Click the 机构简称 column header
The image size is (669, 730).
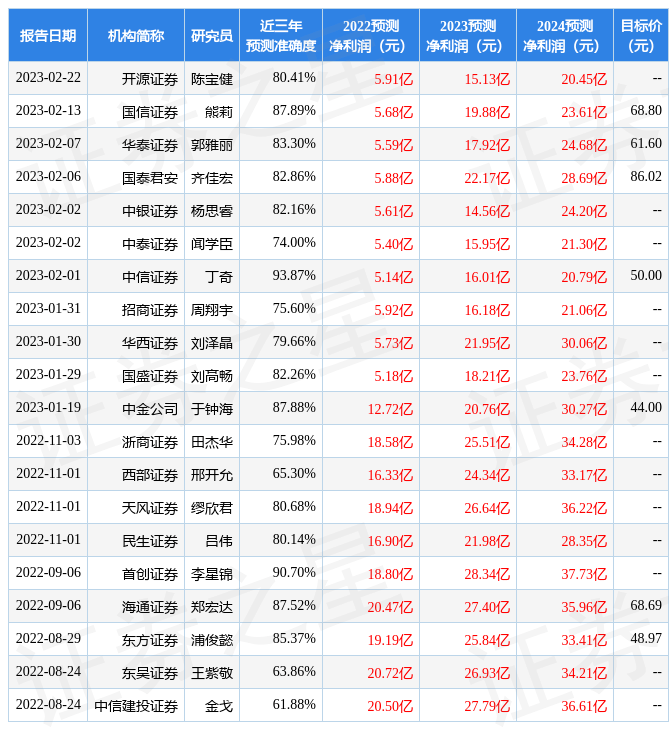click(x=136, y=35)
